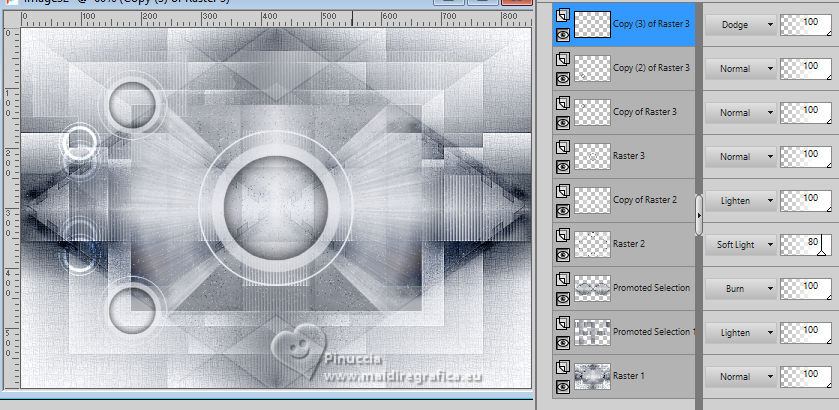Click layer type icon of Copy of Raster 3
Viewport: 839px width, 410px height.
(562, 103)
